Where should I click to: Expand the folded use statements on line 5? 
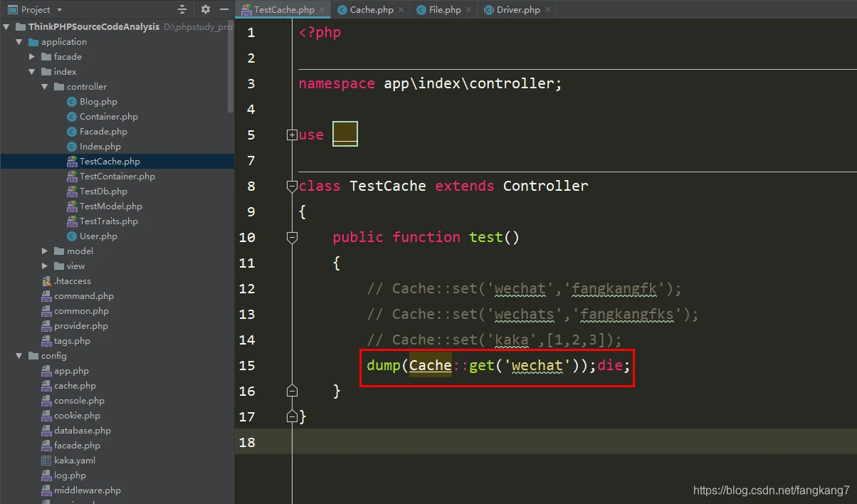[x=292, y=135]
